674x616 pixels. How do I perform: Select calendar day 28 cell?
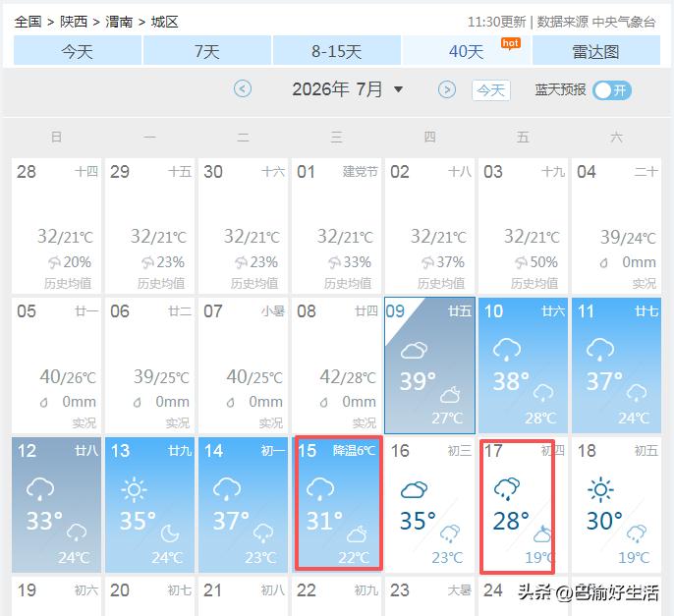click(x=56, y=226)
